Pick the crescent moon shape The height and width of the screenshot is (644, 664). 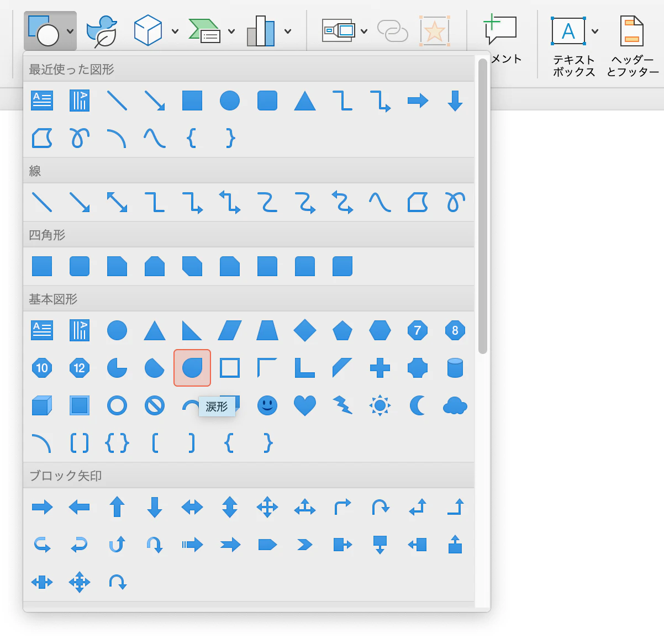coord(418,405)
